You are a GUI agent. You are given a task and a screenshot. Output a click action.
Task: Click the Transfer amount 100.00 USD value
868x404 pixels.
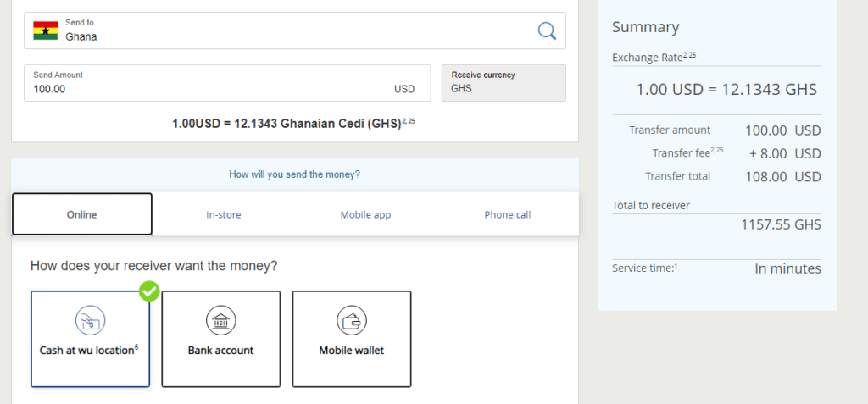[x=782, y=130]
